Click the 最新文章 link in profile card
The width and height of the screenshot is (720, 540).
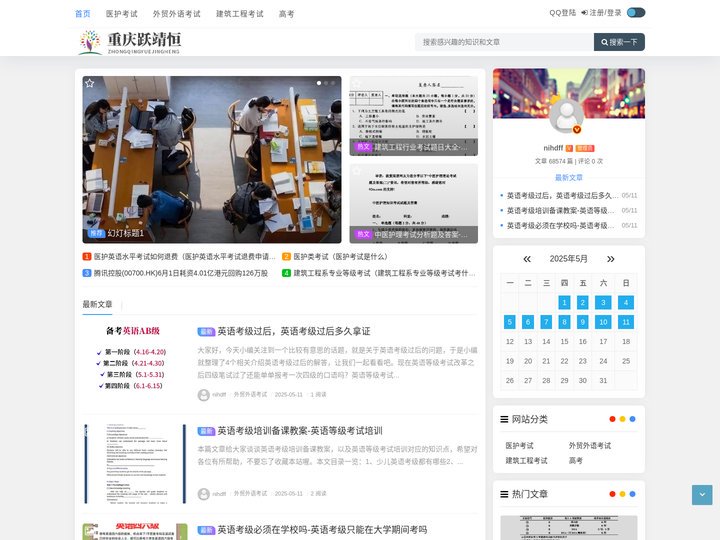coord(568,178)
